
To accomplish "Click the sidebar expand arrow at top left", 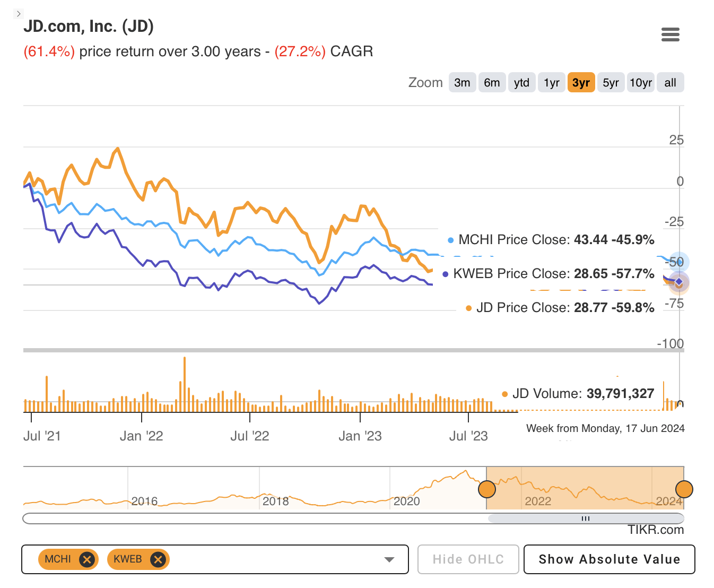I will [x=18, y=13].
